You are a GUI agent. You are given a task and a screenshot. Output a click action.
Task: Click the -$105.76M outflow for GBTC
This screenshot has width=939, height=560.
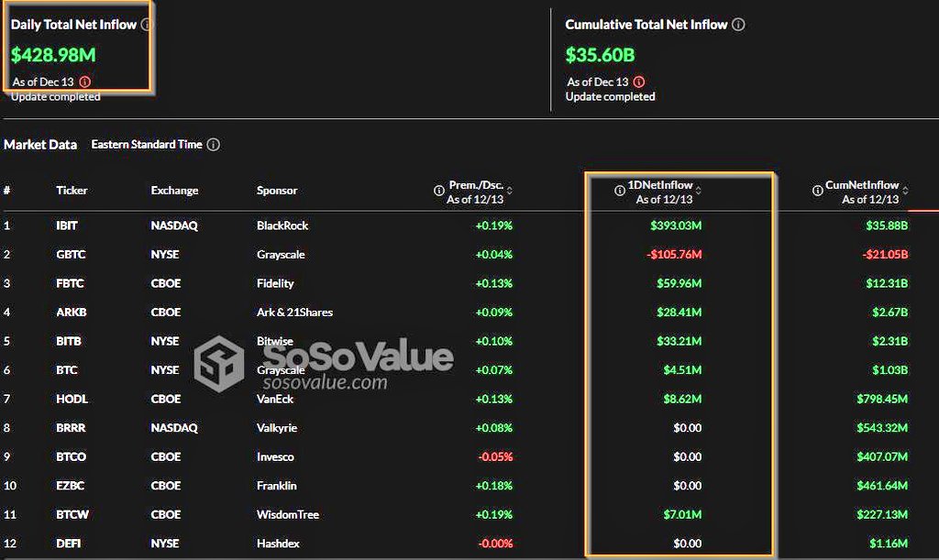click(674, 254)
